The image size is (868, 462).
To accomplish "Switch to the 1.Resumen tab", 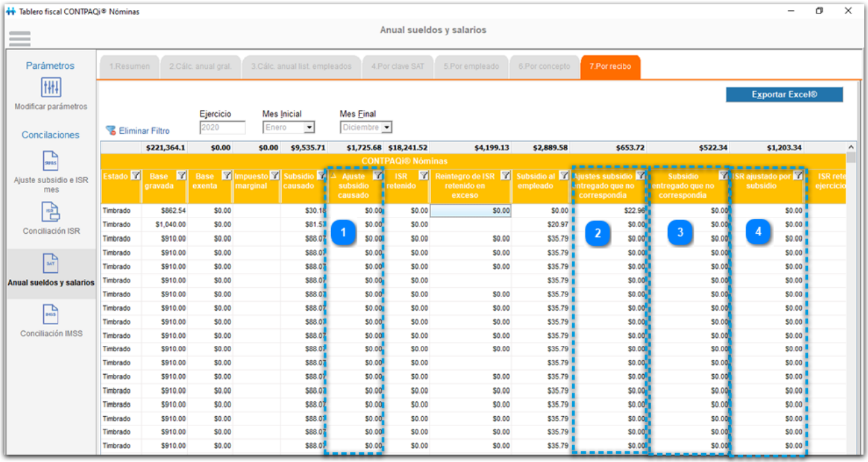I will 130,67.
